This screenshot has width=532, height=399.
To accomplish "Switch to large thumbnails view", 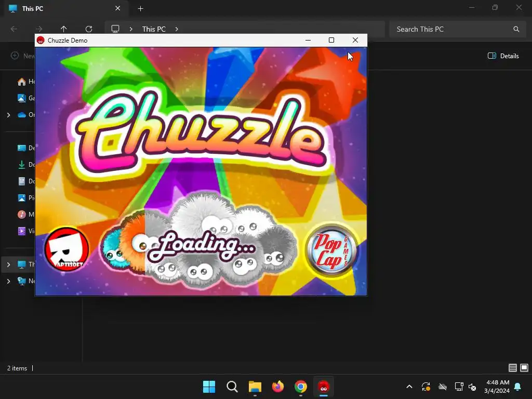I will [x=524, y=368].
